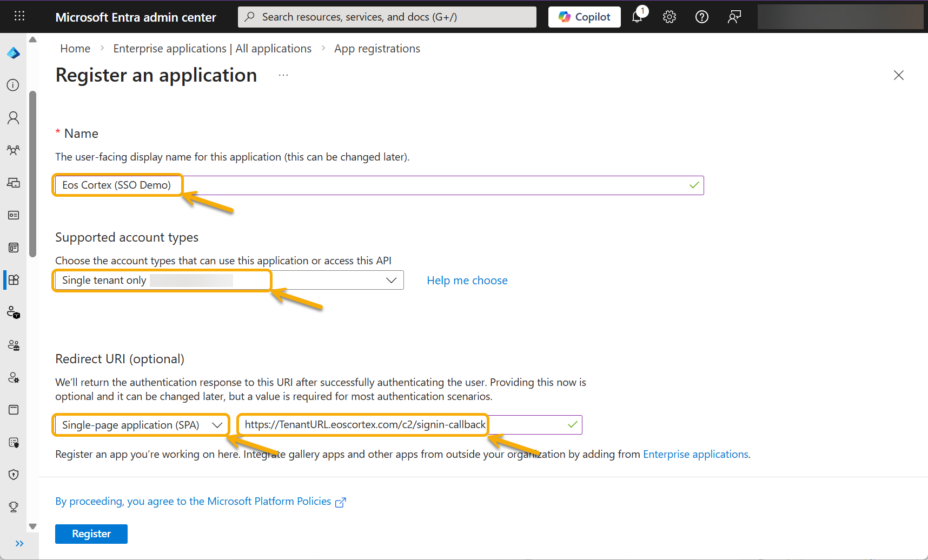Open Users section in sidebar

[13, 118]
